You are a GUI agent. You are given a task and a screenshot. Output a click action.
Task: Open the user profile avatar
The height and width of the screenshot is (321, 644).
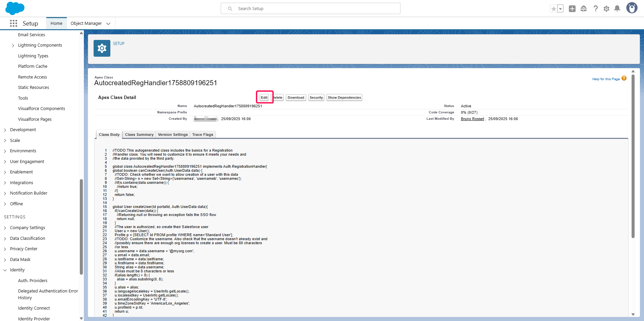tap(632, 8)
